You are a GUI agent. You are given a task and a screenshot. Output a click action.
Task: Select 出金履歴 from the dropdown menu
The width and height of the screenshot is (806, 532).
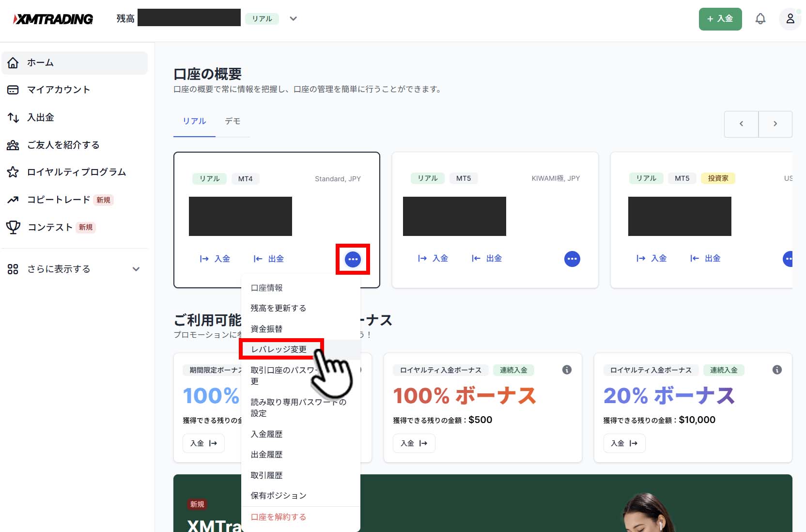pos(301,454)
